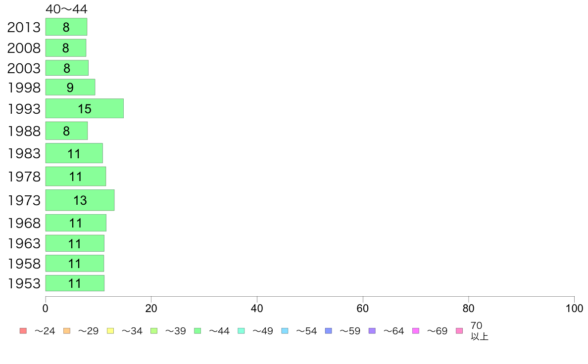The image size is (588, 364).
Task: Select the ~49 legend swatch
Action: 241,331
